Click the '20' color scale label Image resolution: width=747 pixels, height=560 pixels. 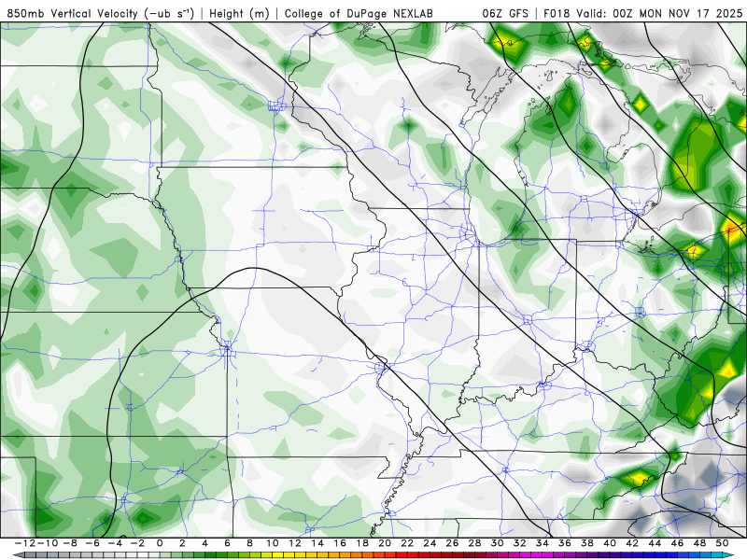coord(385,543)
